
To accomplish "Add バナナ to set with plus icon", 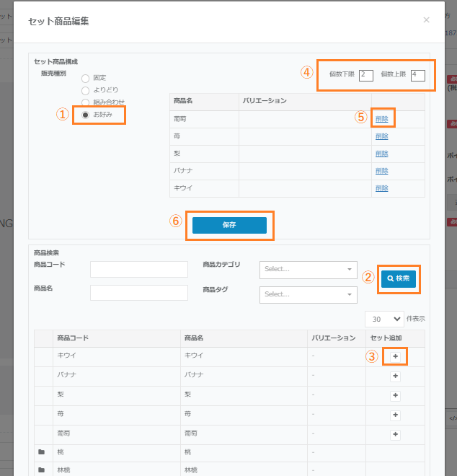I will [x=395, y=376].
